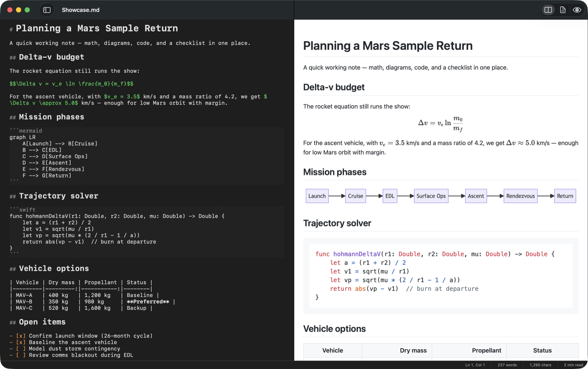Click the Vehicle column header in preview
The width and height of the screenshot is (588, 369).
pos(333,350)
